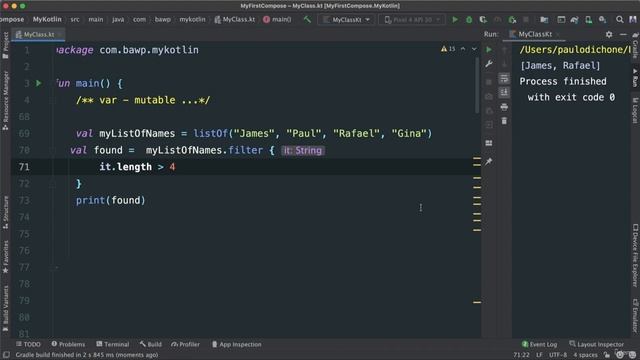Image resolution: width=640 pixels, height=360 pixels.
Task: Click the it.length > 4 code line
Action: [x=138, y=167]
